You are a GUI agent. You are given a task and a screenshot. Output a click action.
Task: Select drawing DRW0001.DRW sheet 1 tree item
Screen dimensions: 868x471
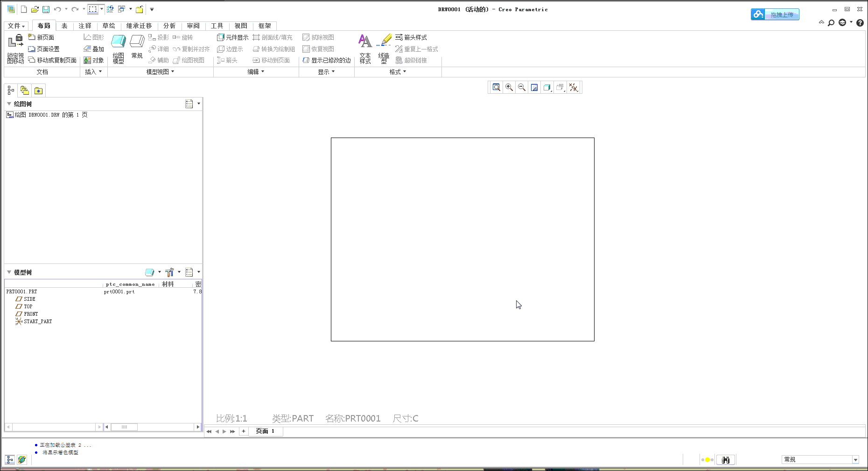47,115
